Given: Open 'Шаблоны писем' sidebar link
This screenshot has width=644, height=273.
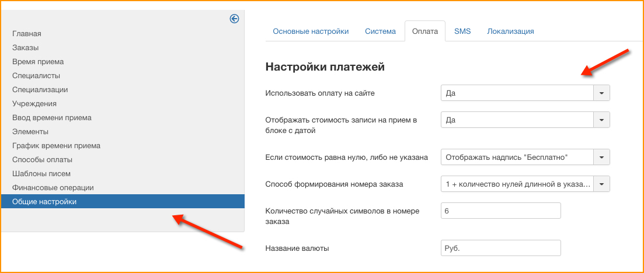Looking at the screenshot, I should pos(41,174).
